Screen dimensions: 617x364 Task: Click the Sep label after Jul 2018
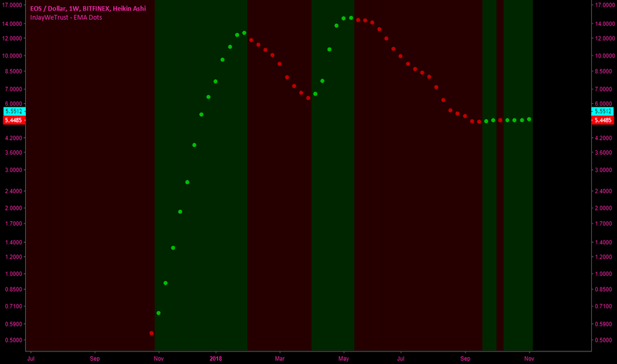465,359
